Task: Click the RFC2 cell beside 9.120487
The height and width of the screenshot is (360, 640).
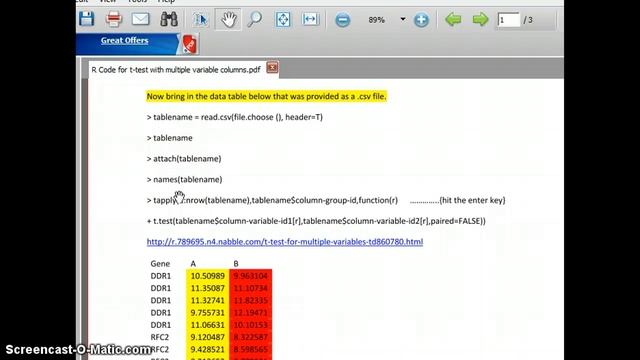Action: pyautogui.click(x=160, y=337)
